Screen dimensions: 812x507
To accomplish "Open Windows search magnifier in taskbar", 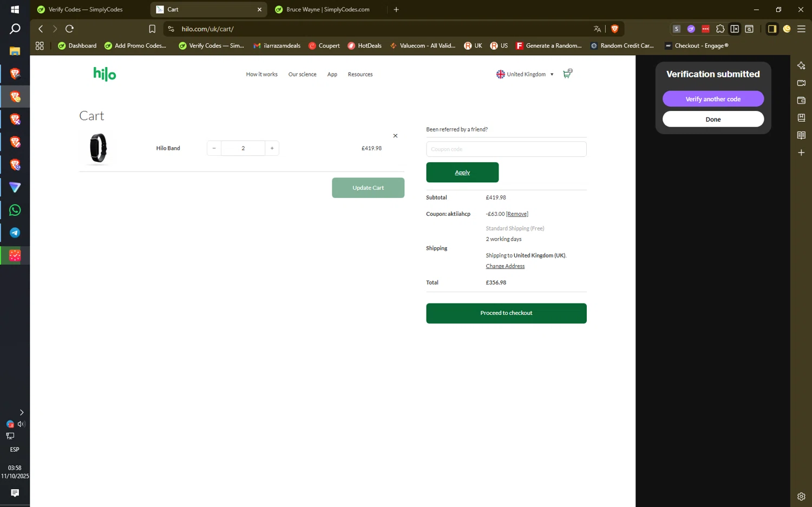I will 15,29.
